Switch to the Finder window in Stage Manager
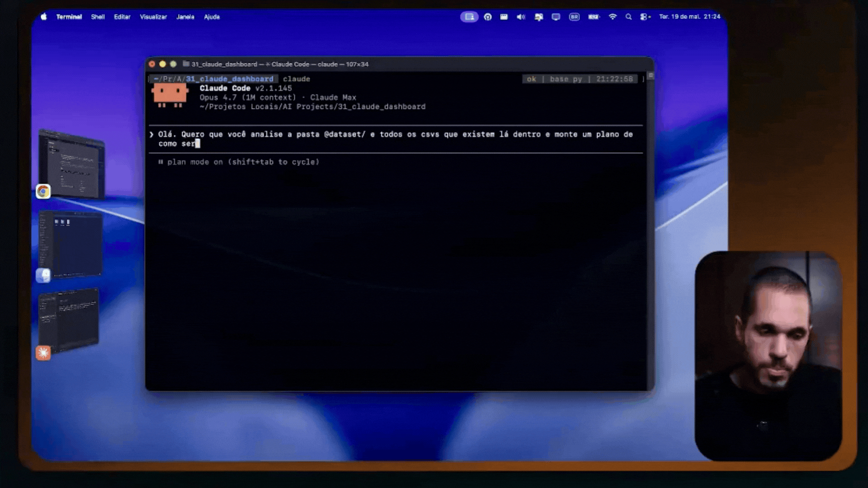The height and width of the screenshot is (488, 868). (x=71, y=244)
